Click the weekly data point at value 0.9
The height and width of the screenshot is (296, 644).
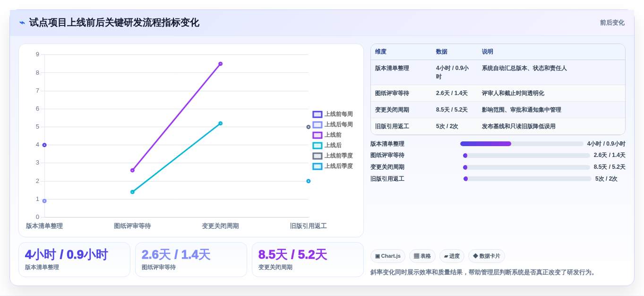coord(44,201)
